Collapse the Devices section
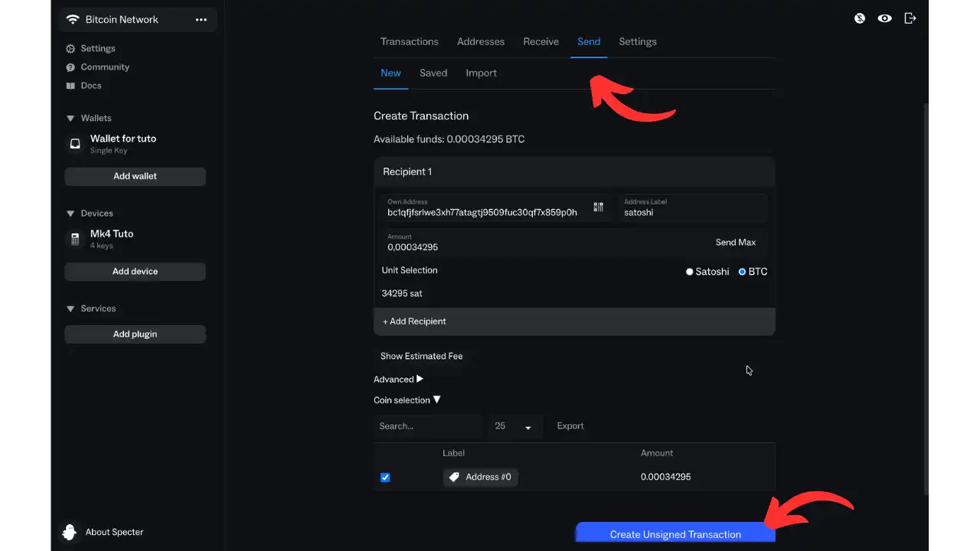The image size is (980, 551). coord(71,214)
